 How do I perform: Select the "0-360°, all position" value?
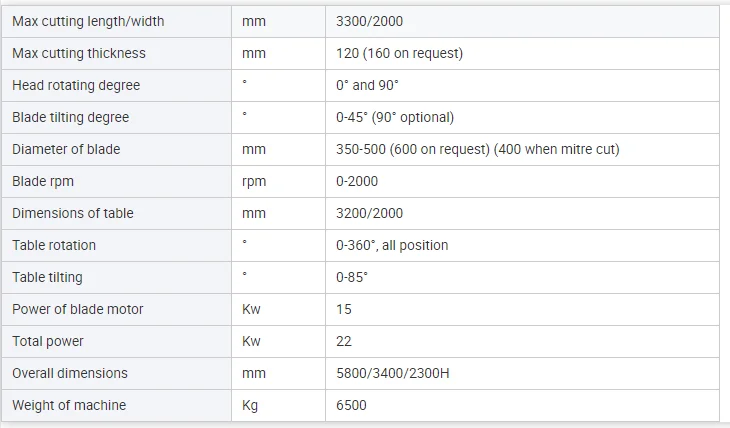(x=392, y=245)
